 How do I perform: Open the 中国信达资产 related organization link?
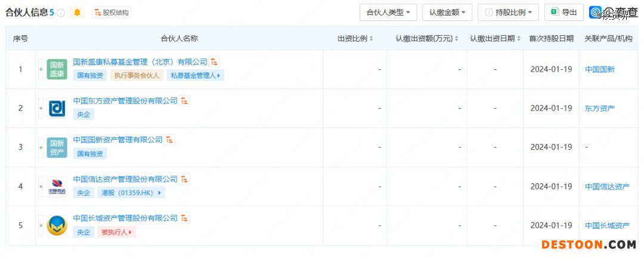click(607, 186)
